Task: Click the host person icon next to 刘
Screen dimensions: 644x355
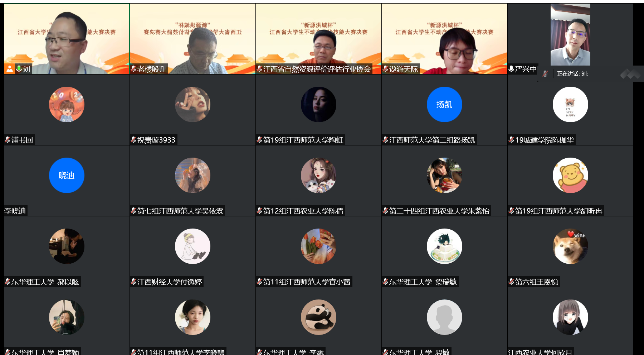Action: [10, 69]
